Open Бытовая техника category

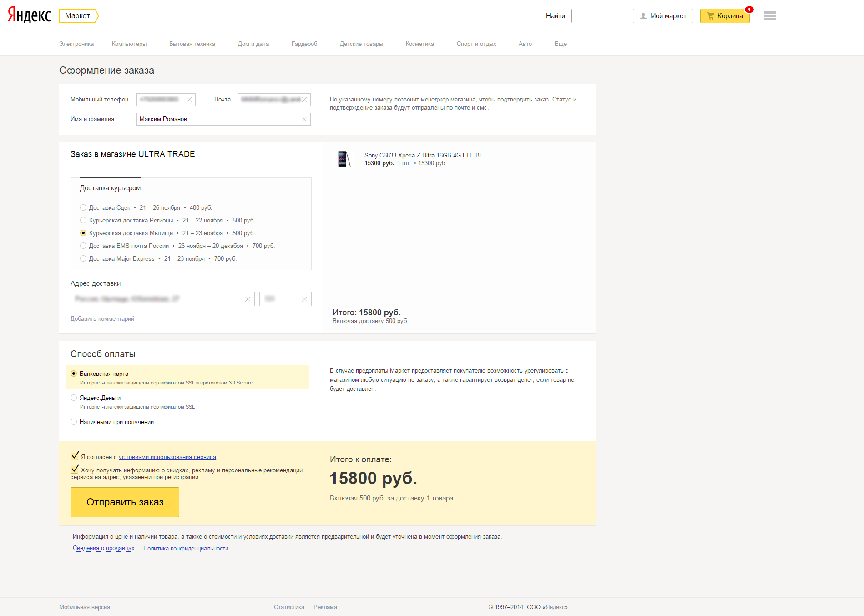pos(192,44)
